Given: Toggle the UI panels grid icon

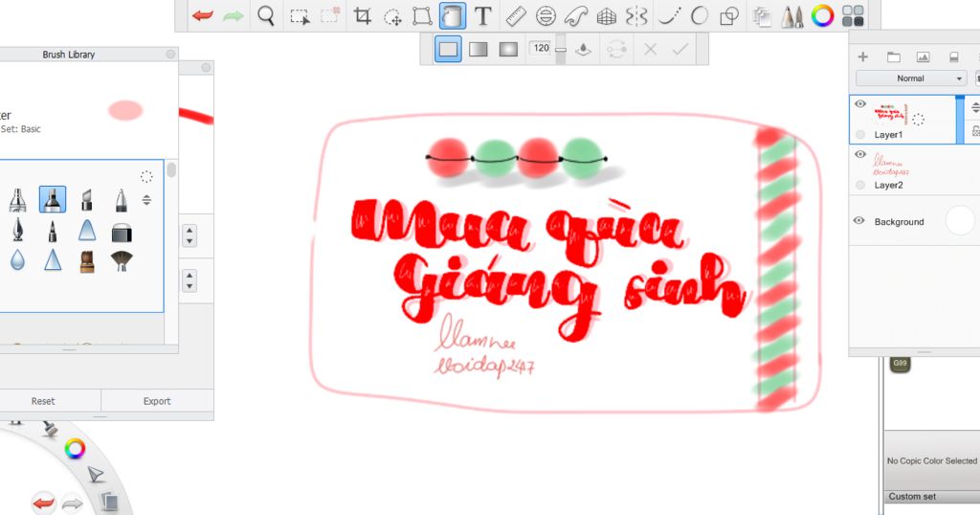Looking at the screenshot, I should click(853, 15).
